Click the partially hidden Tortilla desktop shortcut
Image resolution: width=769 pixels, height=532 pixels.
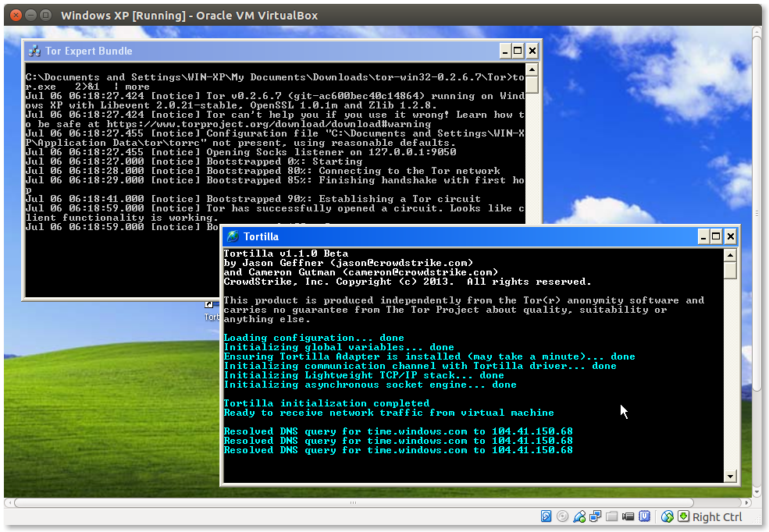(x=212, y=311)
